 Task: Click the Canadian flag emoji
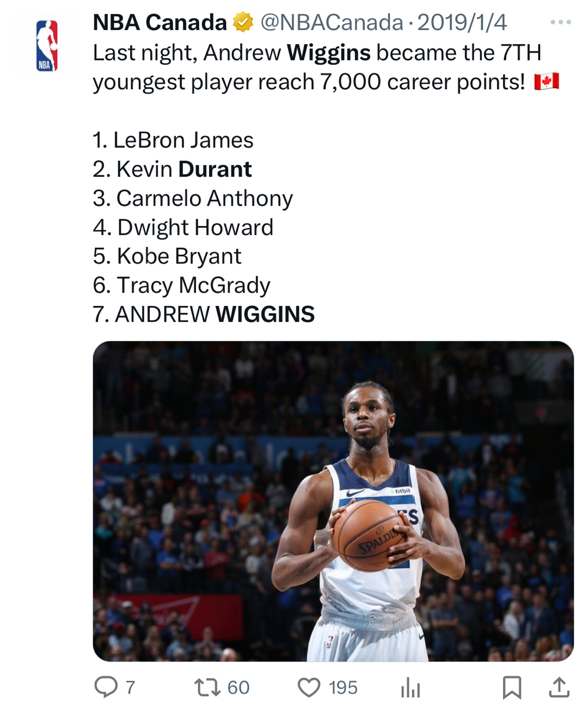pos(546,82)
